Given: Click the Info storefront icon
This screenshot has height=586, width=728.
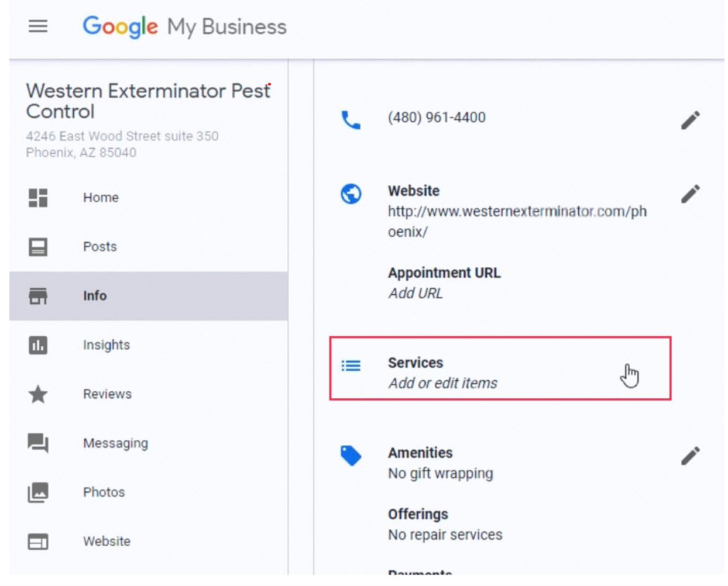Looking at the screenshot, I should tap(38, 296).
